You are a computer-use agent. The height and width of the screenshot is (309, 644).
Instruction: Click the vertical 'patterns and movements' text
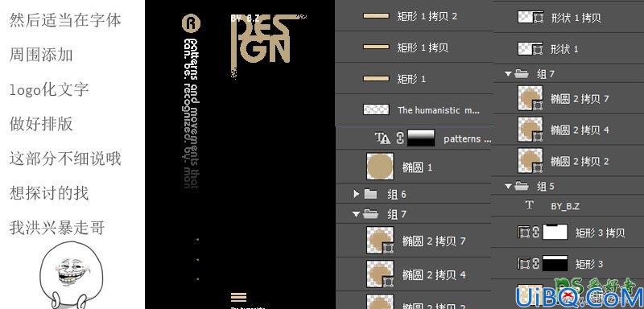[x=192, y=113]
